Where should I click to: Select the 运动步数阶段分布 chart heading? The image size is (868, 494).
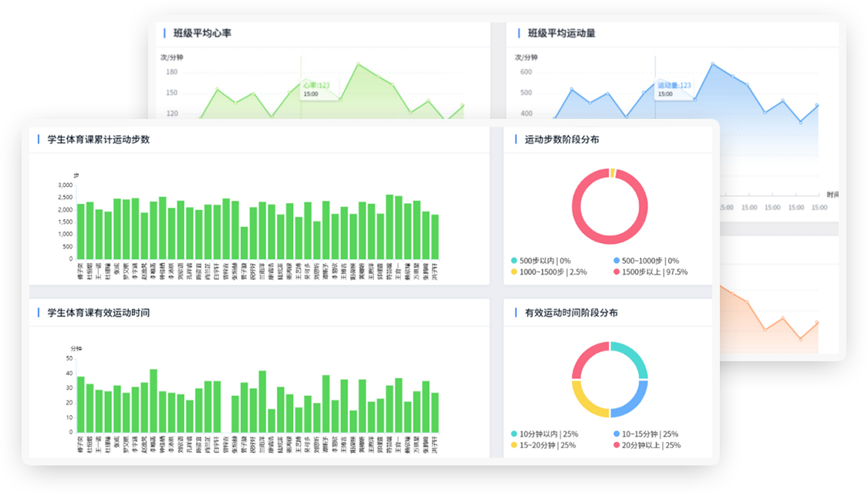tap(561, 140)
